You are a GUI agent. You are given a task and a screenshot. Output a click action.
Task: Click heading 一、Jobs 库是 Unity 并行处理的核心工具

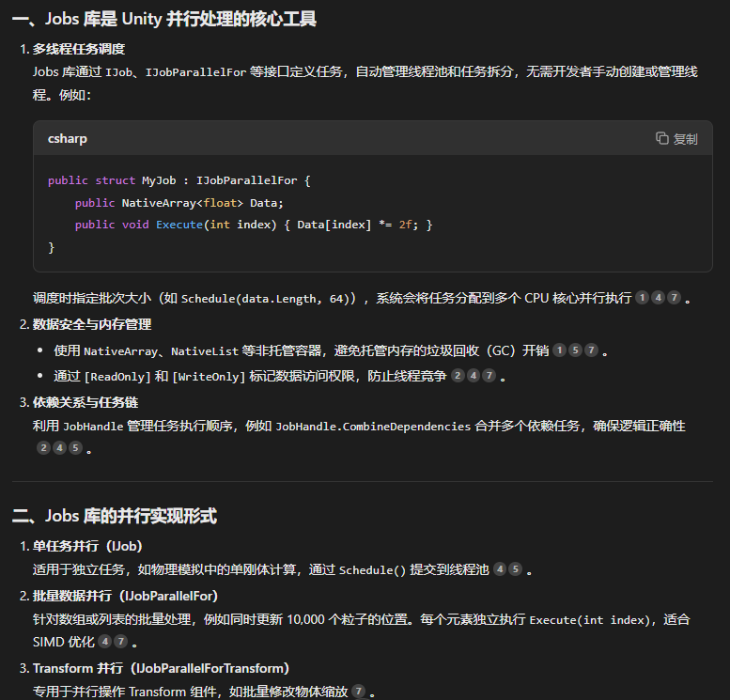164,19
